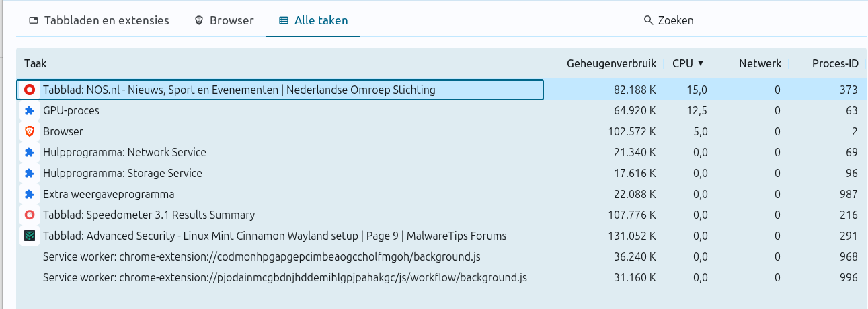
Task: Click memory value 36.240 K
Action: tap(635, 256)
